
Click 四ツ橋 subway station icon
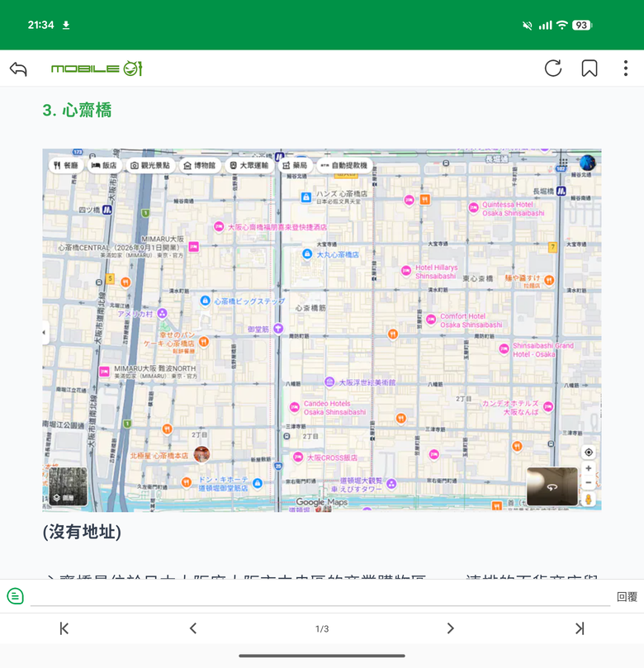coord(107,210)
